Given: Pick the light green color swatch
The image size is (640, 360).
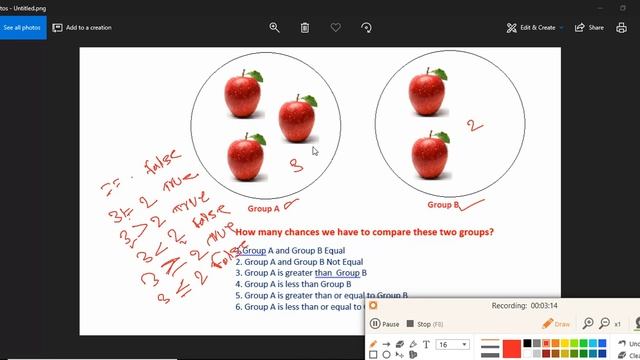Looking at the screenshot, I should tap(574, 343).
